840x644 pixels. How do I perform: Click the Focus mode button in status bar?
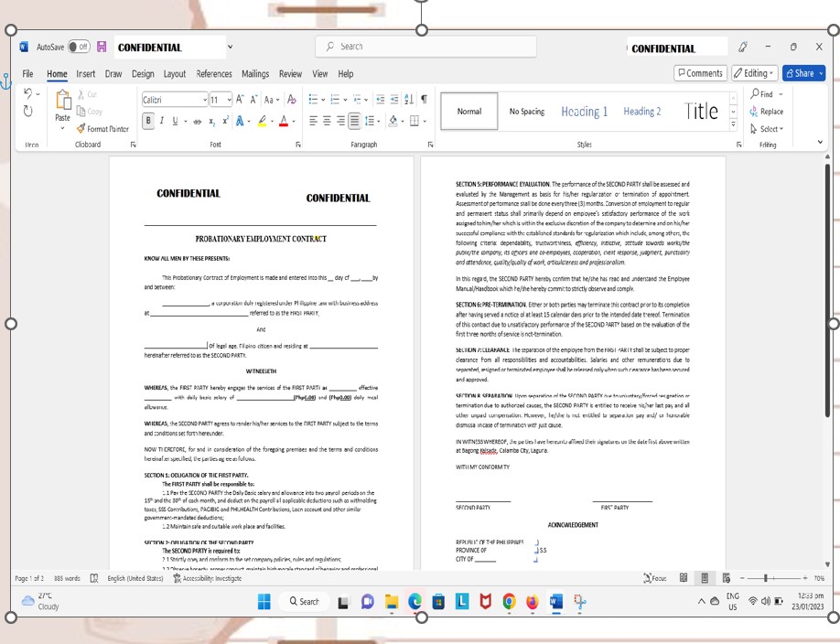coord(655,578)
